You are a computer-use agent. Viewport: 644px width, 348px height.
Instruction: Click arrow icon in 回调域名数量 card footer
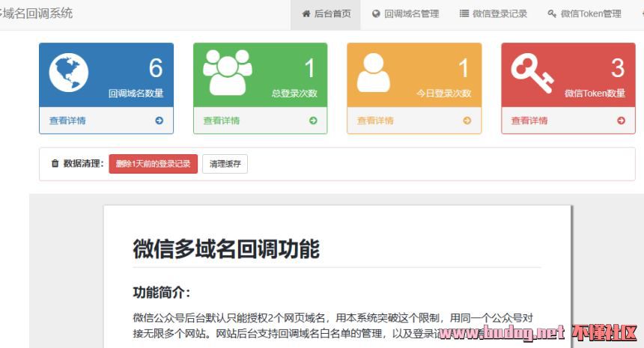tap(160, 120)
